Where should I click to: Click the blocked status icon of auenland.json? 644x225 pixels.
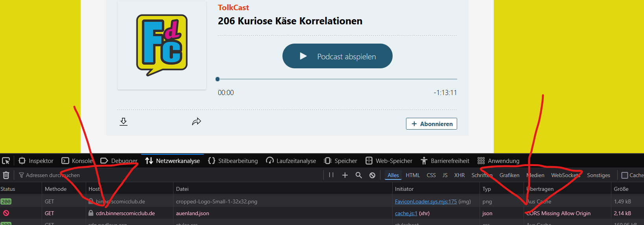[x=6, y=213]
